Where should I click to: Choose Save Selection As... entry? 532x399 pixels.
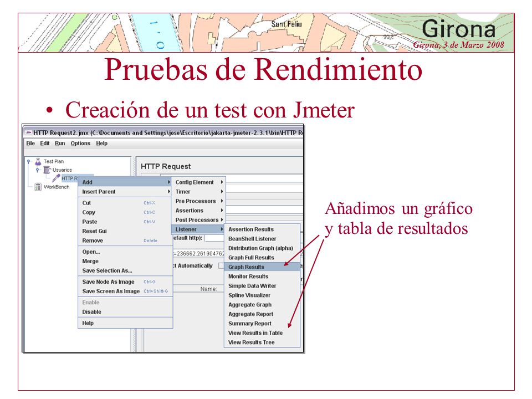tap(125, 271)
